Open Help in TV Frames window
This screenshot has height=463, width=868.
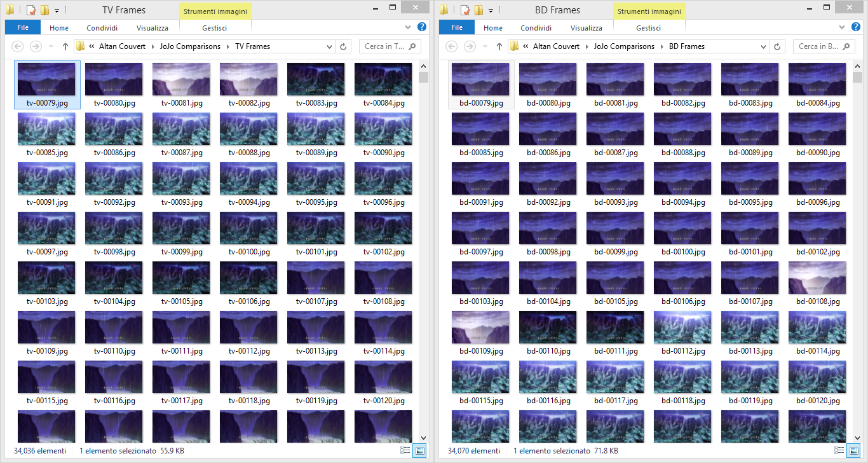click(421, 27)
